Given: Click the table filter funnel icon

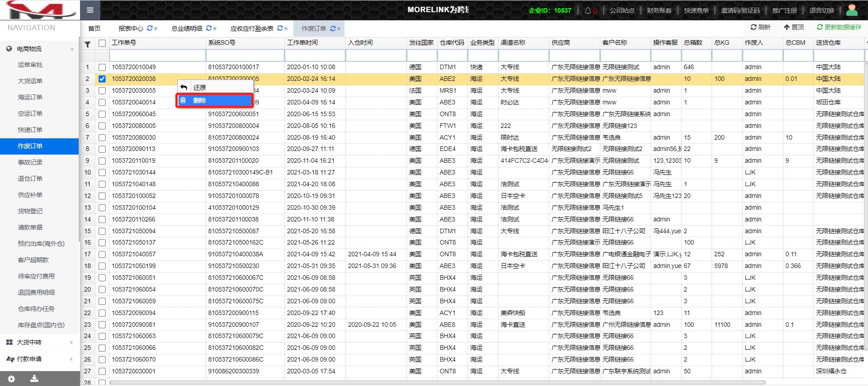Looking at the screenshot, I should (88, 44).
